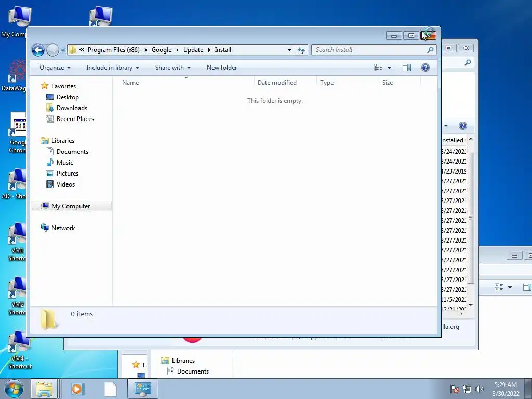Open views dropdown in right background Explorer window

coord(510,288)
